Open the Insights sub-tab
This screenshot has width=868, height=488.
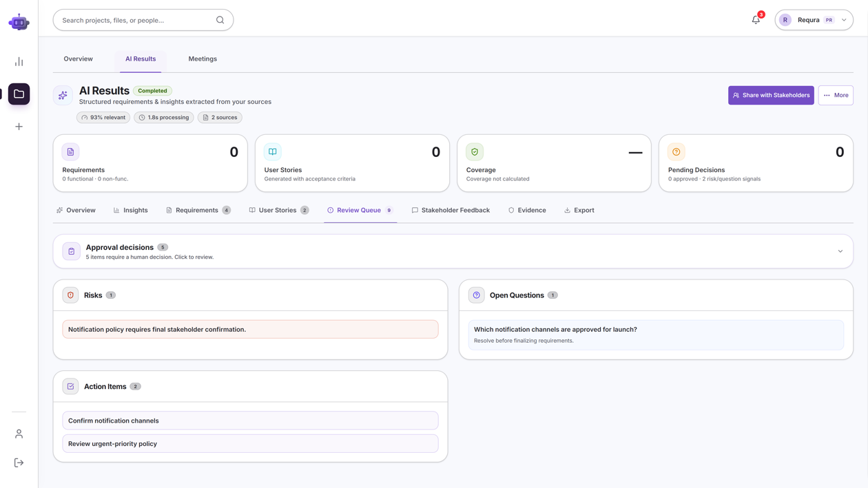[130, 210]
